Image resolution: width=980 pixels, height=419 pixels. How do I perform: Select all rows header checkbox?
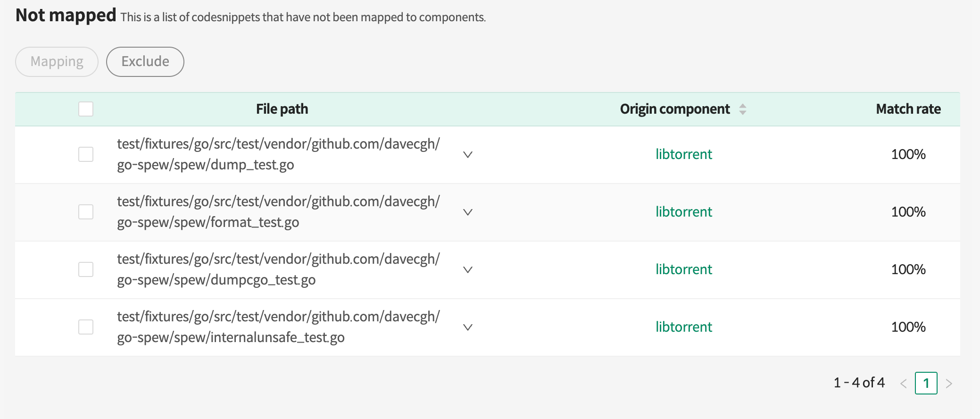(x=86, y=109)
